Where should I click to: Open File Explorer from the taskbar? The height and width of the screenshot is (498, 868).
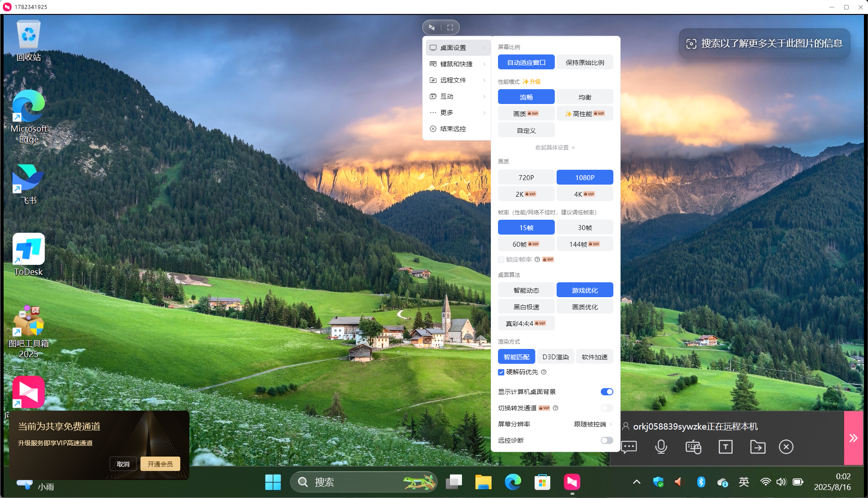[x=483, y=482]
